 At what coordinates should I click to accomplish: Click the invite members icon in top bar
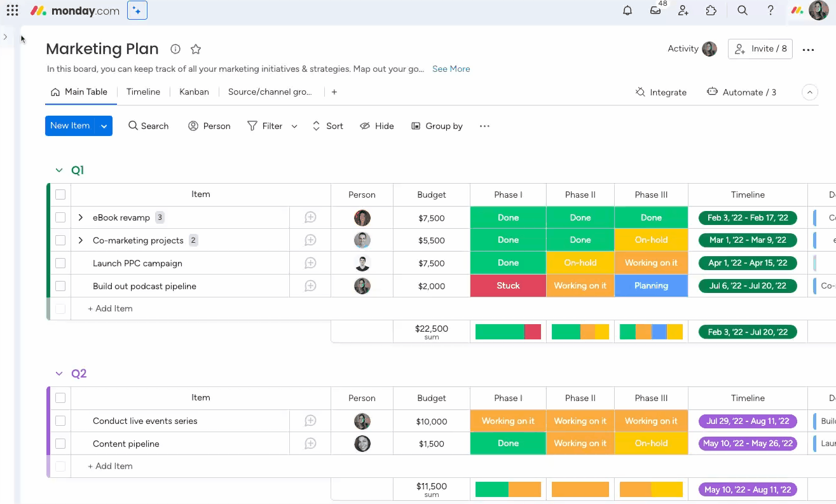pos(683,11)
